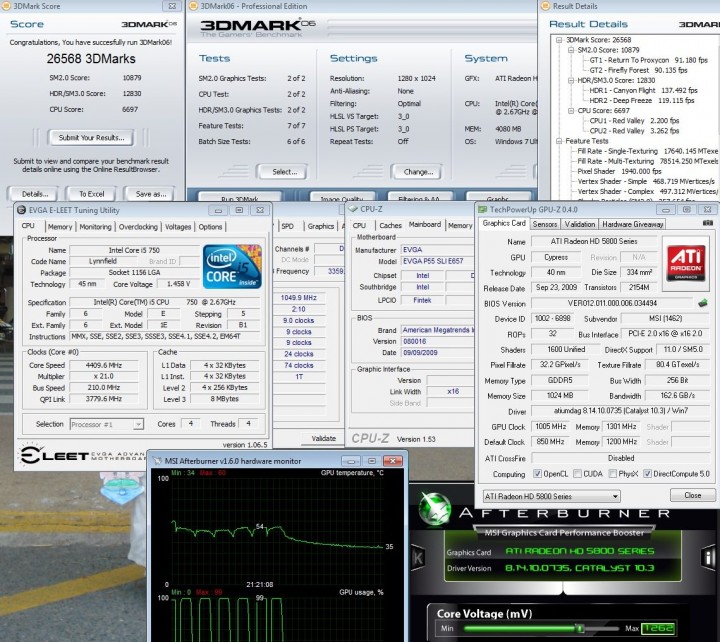This screenshot has height=642, width=720.
Task: Click the Core Speed value 4409.6 MHz
Action: point(104,366)
